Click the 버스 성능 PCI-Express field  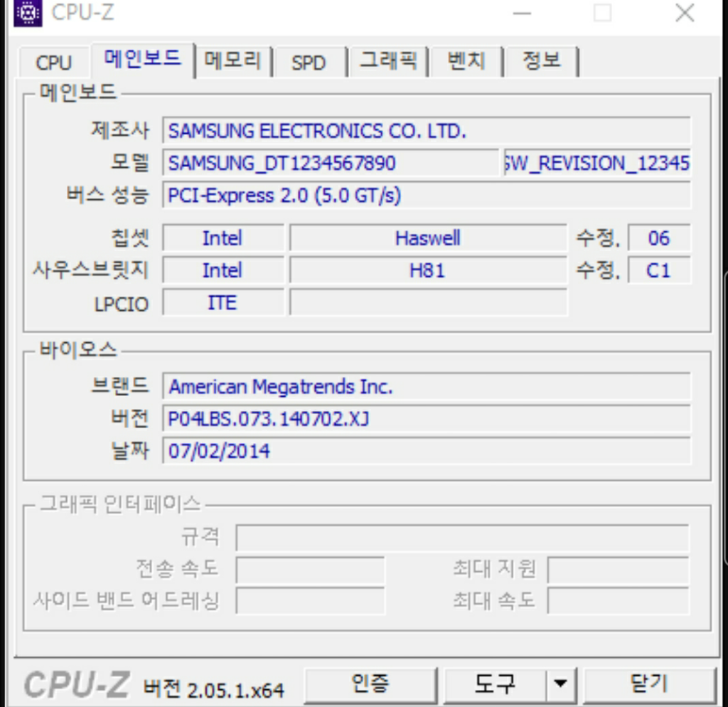tap(427, 195)
